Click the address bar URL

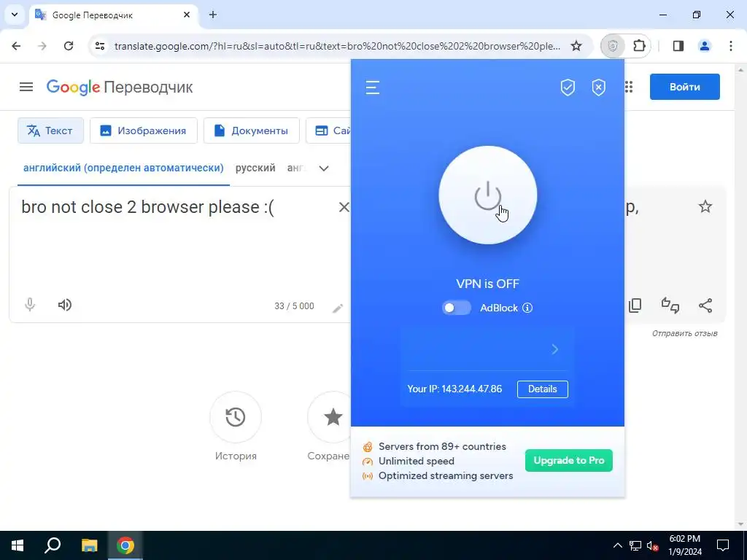[x=337, y=46]
